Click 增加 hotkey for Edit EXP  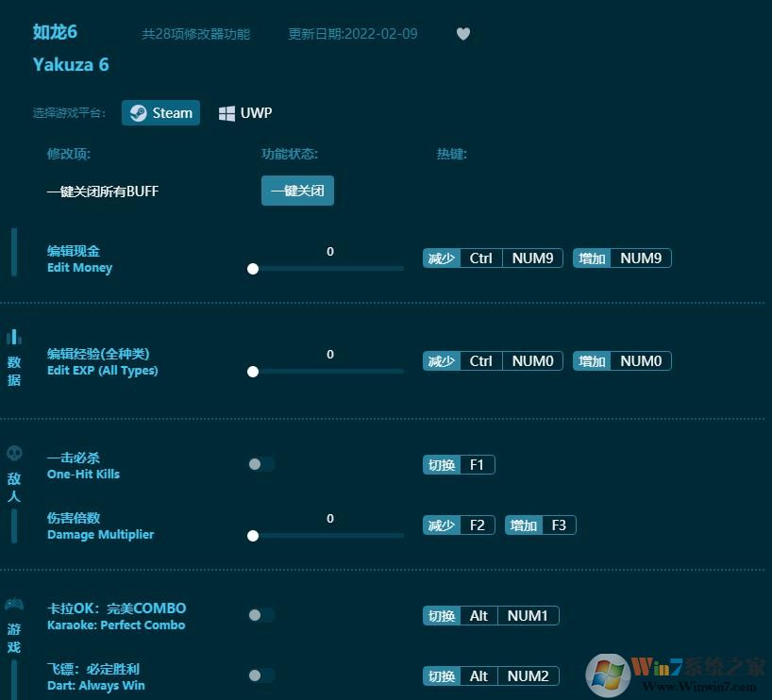(592, 360)
